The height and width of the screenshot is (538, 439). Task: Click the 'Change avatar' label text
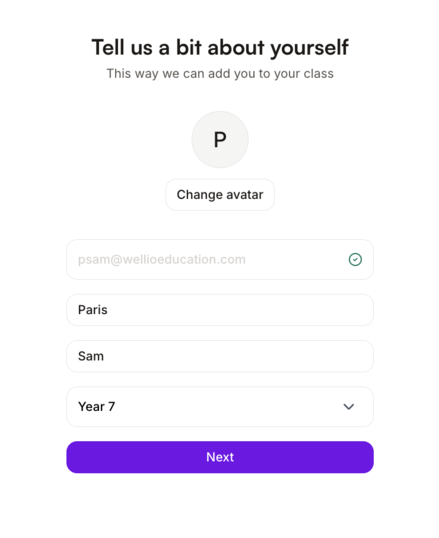(x=220, y=195)
